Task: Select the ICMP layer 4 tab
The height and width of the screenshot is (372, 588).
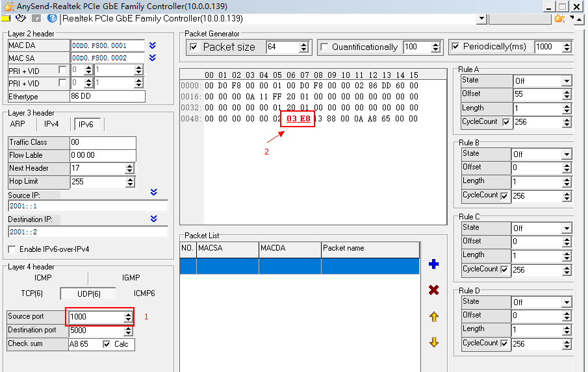Action: coord(43,278)
